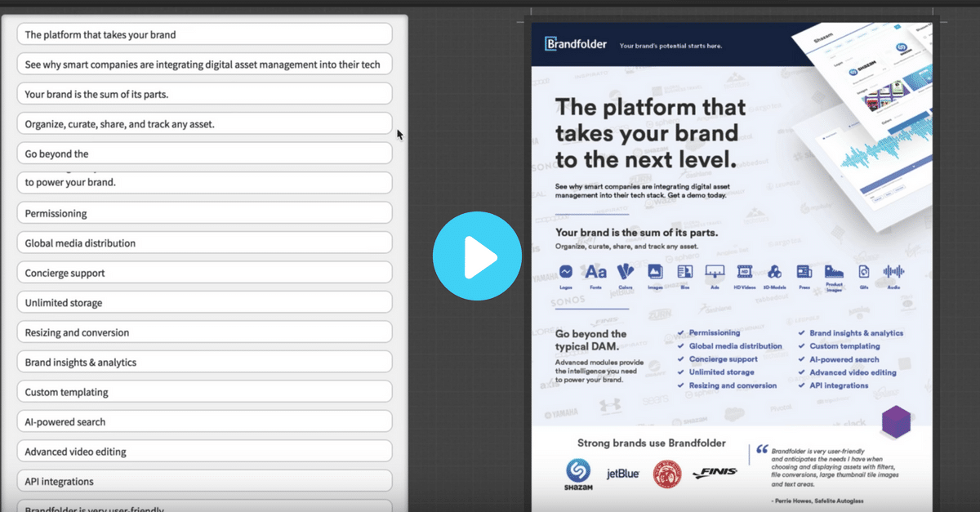Click the Fonts 'Aa' icon

pos(596,272)
